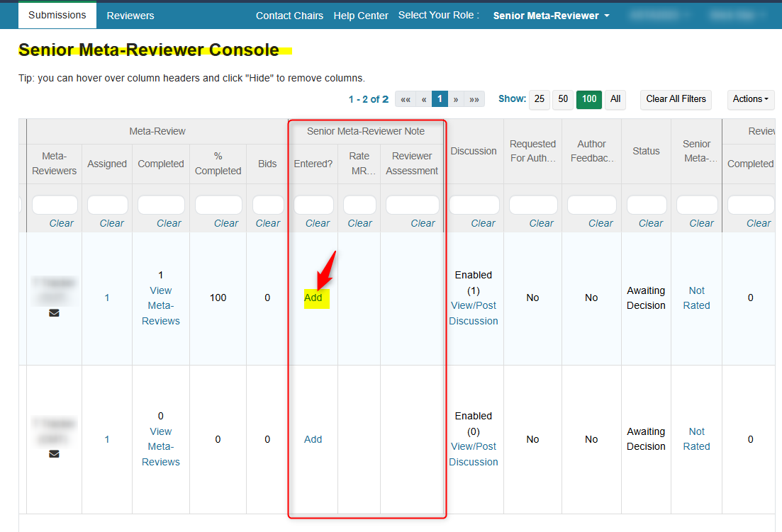Click the envelope icon in second row

click(x=54, y=454)
